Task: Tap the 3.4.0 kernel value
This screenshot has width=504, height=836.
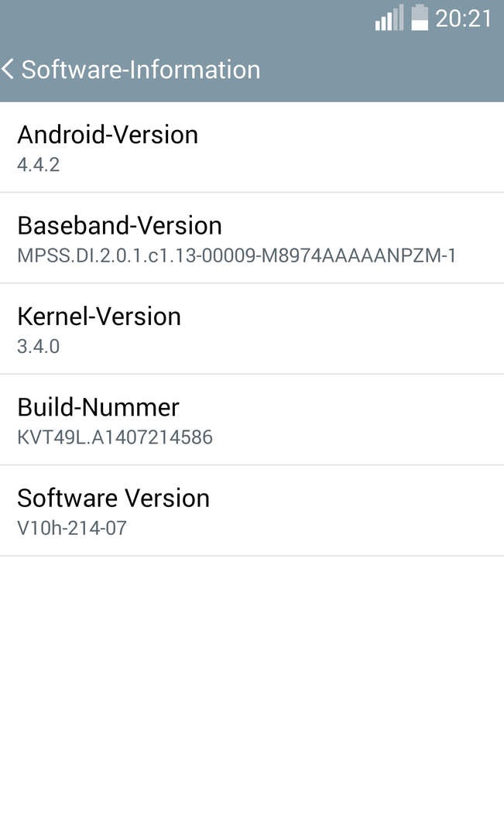Action: (39, 347)
